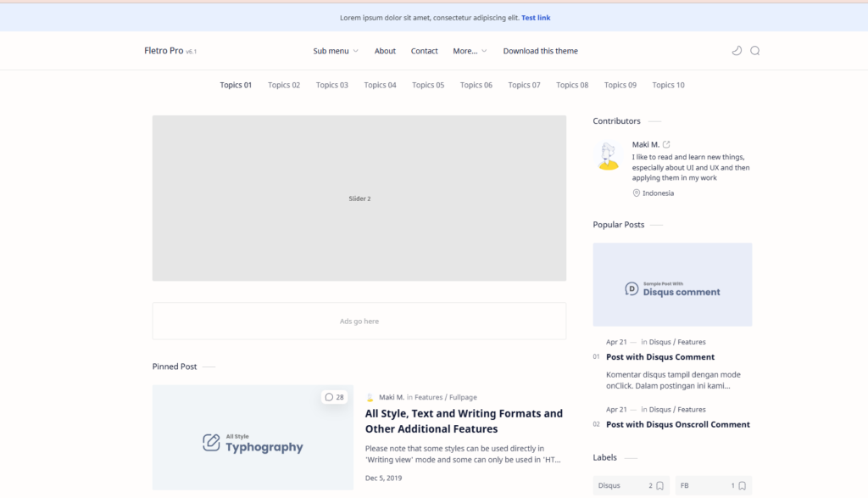
Task: Open the FB label tag
Action: click(714, 485)
